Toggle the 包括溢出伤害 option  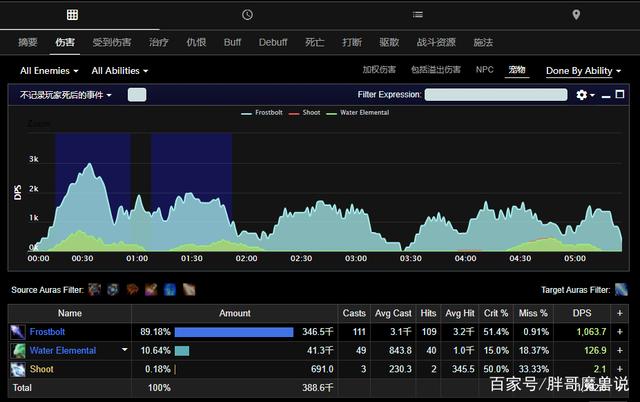pyautogui.click(x=435, y=70)
